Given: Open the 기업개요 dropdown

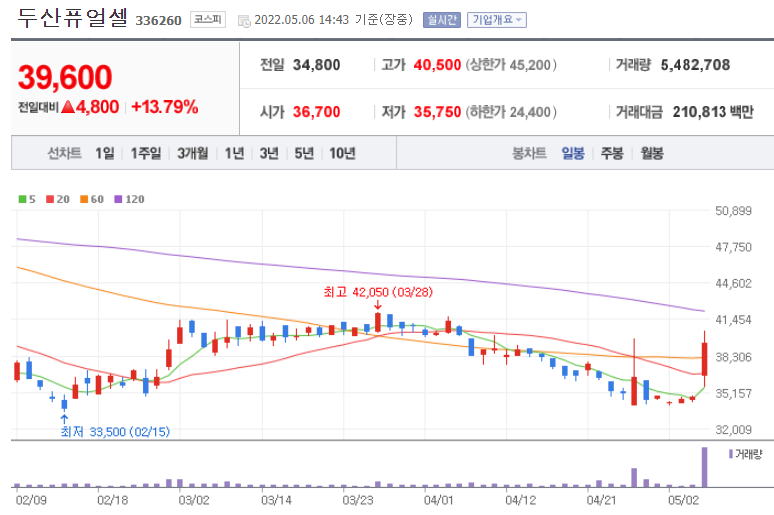Looking at the screenshot, I should coord(497,20).
